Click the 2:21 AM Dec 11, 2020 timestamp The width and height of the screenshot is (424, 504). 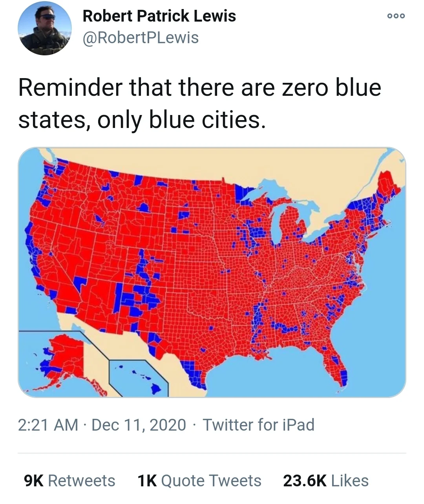click(x=102, y=425)
